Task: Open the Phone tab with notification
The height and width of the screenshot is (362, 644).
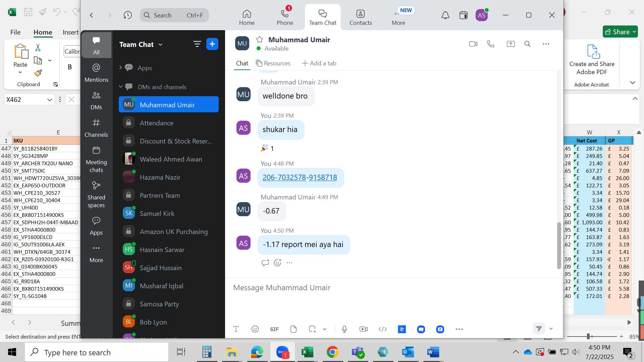Action: coord(285,17)
